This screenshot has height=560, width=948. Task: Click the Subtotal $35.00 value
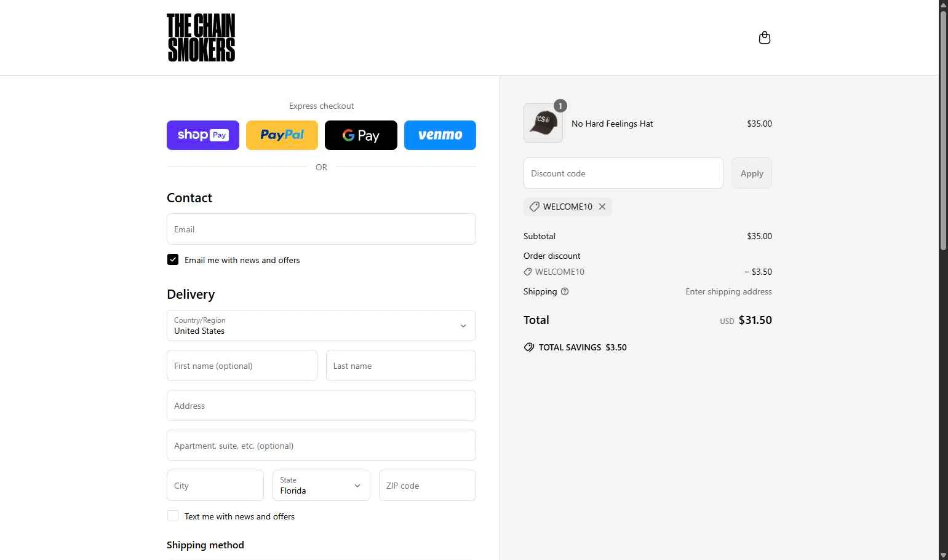[759, 236]
